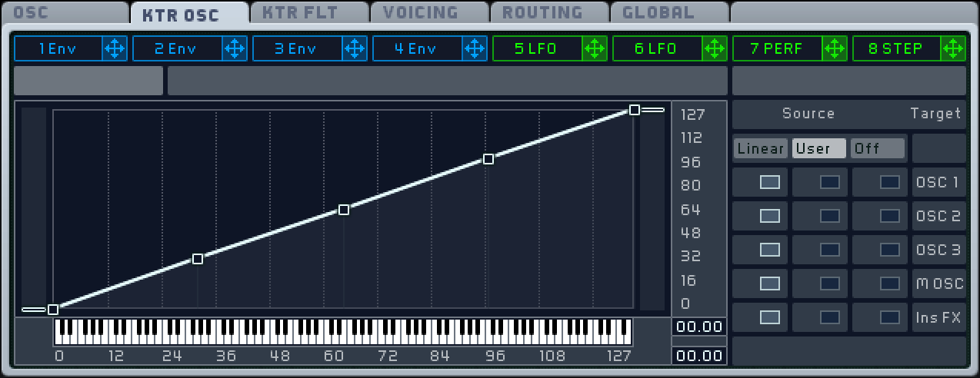The width and height of the screenshot is (980, 378).
Task: Click the OSC 1 target label
Action: (x=938, y=182)
